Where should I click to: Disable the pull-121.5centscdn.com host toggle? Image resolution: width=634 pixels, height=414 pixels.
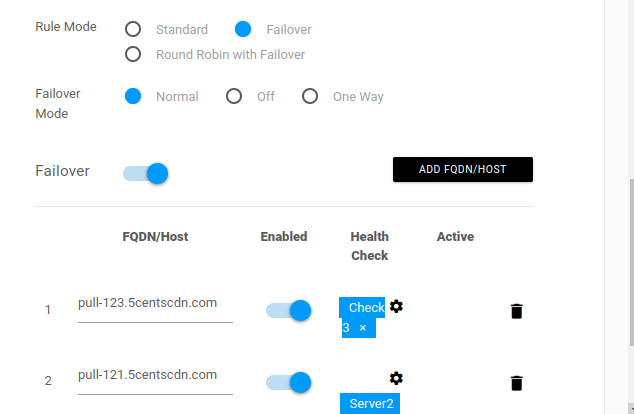pos(288,382)
